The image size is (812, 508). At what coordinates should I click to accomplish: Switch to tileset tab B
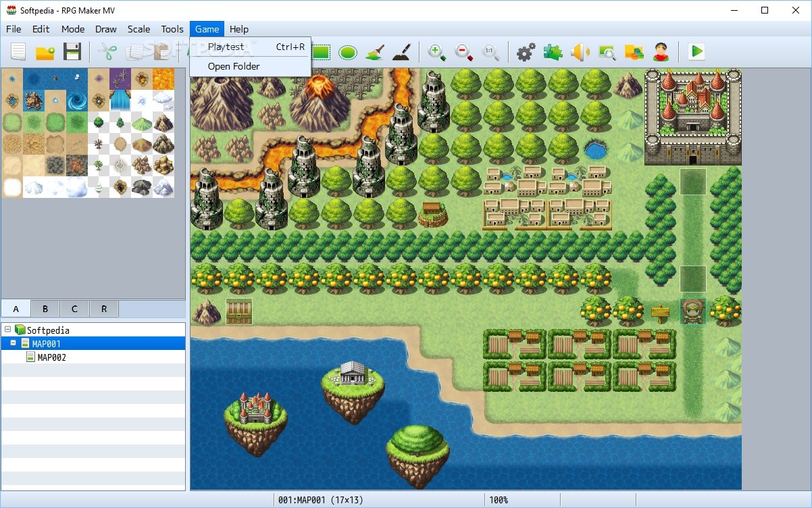click(45, 309)
